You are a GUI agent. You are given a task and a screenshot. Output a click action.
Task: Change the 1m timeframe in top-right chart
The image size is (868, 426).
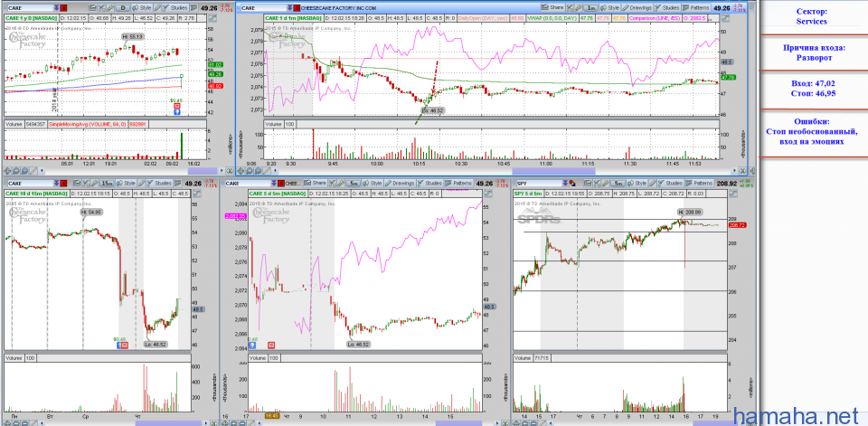[591, 8]
